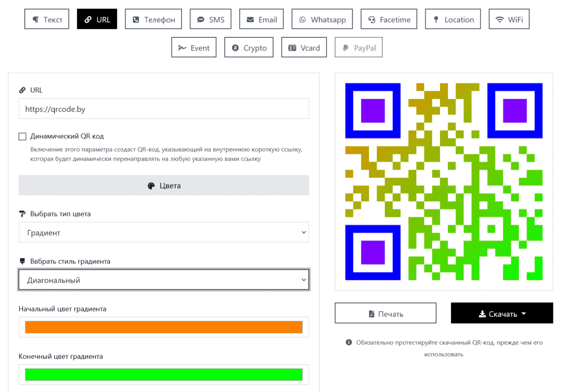The height and width of the screenshot is (392, 561).
Task: Click the Динамический QR код description text
Action: 166,154
